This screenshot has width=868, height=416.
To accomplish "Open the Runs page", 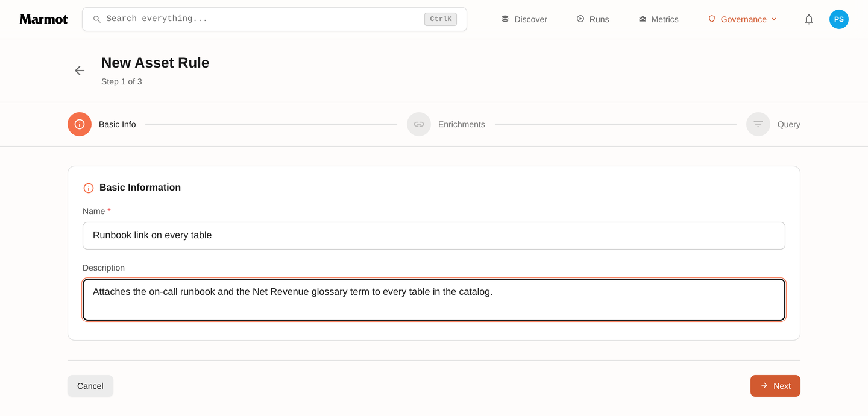I will [x=593, y=19].
